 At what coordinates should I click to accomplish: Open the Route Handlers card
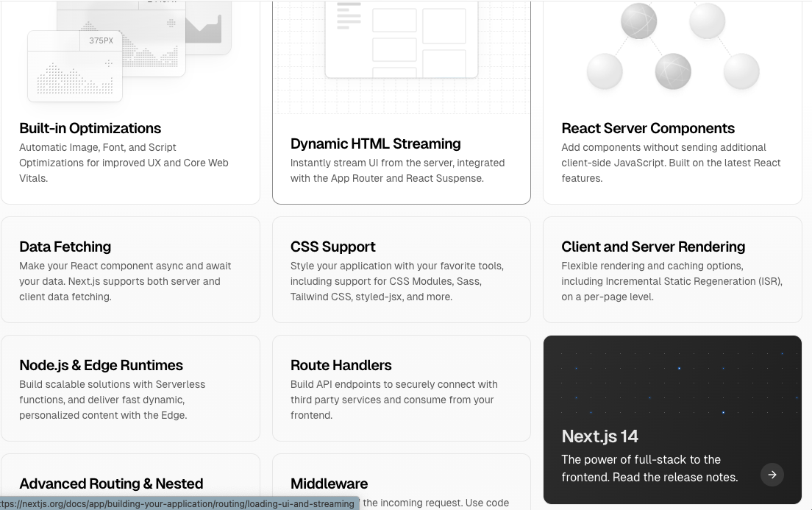[402, 388]
